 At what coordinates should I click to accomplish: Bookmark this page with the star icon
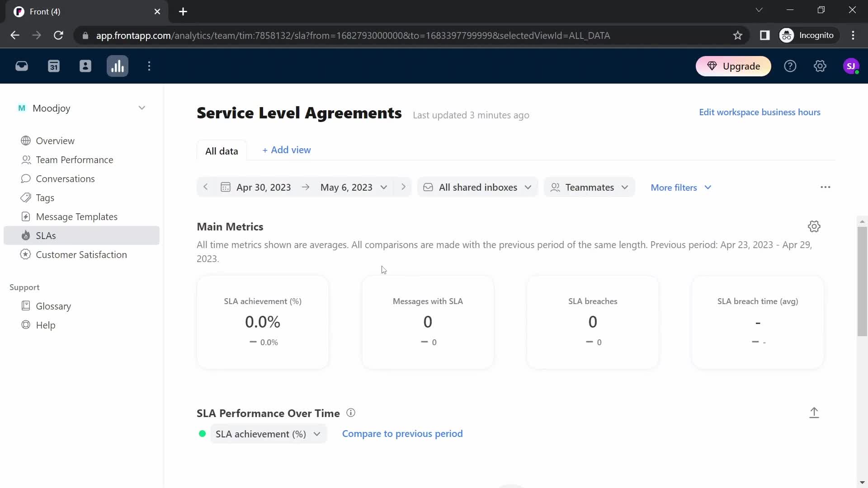pos(738,35)
